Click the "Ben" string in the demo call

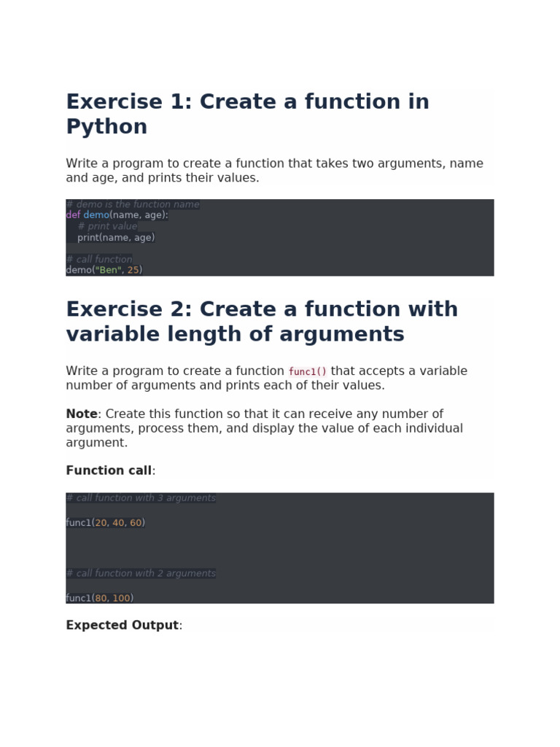click(107, 271)
